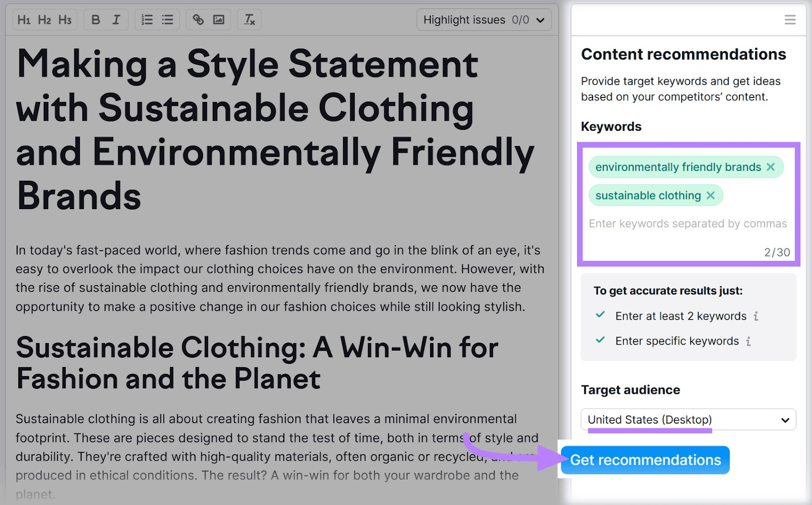Image resolution: width=812 pixels, height=505 pixels.
Task: Insert a bulleted list
Action: point(167,20)
